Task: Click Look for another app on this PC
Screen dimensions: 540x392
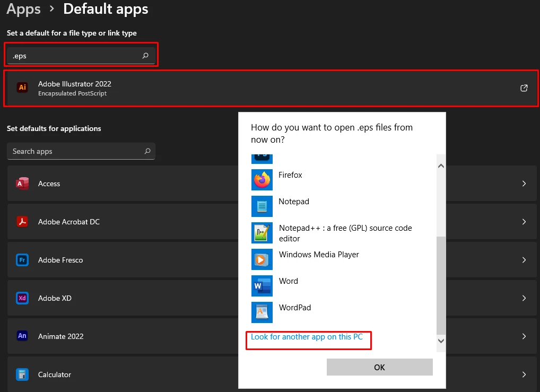Action: (307, 337)
